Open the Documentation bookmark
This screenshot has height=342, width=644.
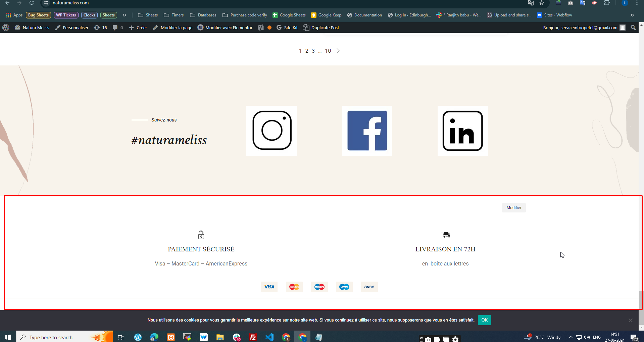pos(364,15)
